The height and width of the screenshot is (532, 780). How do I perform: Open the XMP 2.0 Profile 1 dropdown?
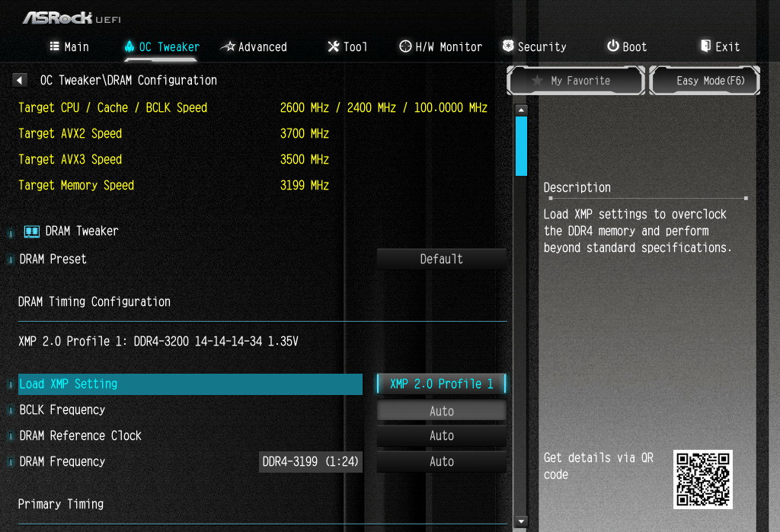click(441, 384)
